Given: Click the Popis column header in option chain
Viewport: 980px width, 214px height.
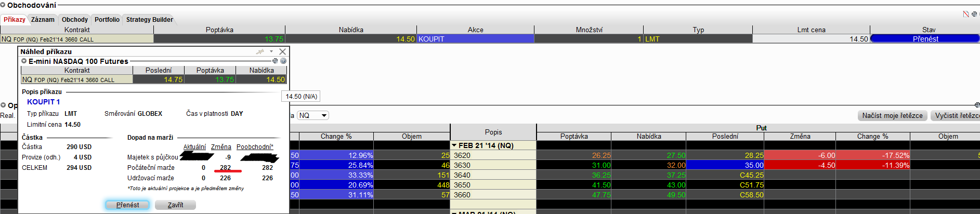Looking at the screenshot, I should 493,132.
